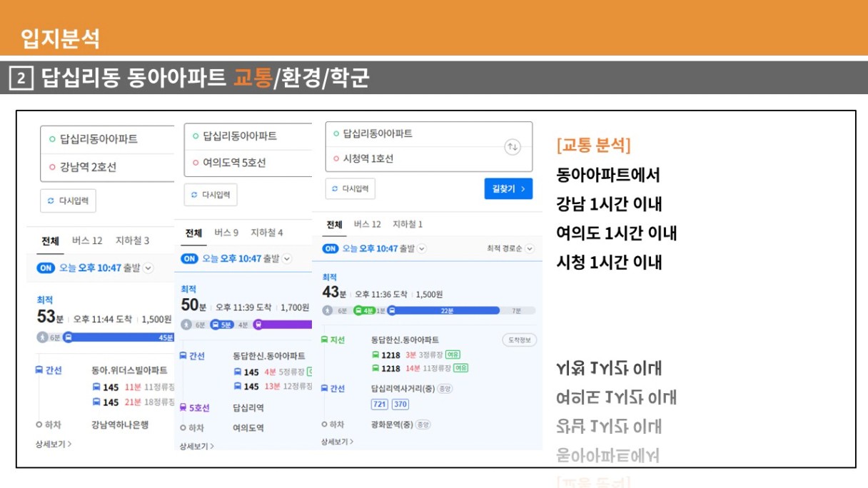Swap origin and destination in 시청역 panel

click(513, 147)
